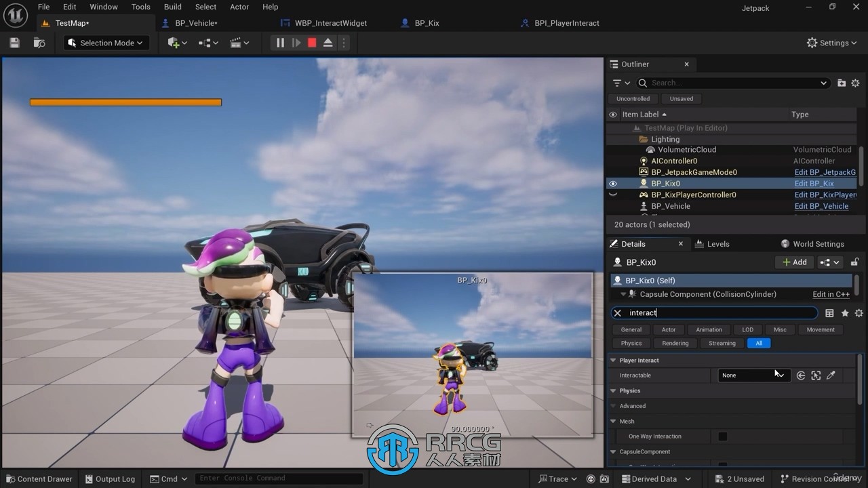868x488 pixels.
Task: Open the Edit BP_KixPlayer link
Action: 825,195
